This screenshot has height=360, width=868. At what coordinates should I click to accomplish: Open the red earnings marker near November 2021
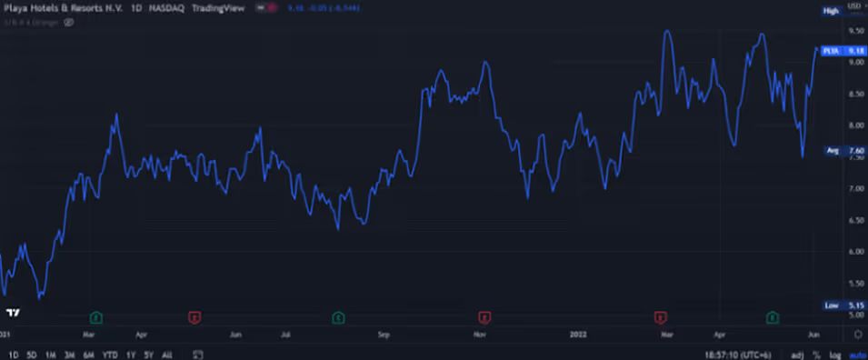point(484,317)
